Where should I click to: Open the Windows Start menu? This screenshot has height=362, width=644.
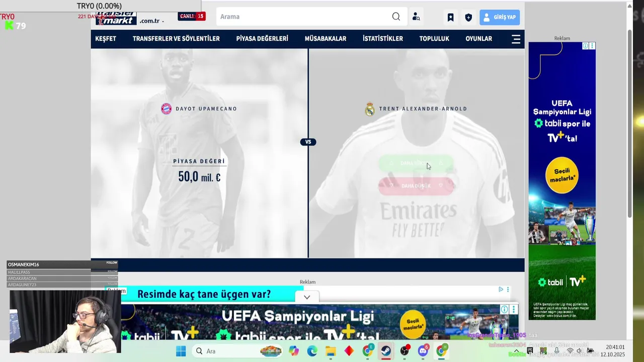(x=181, y=351)
